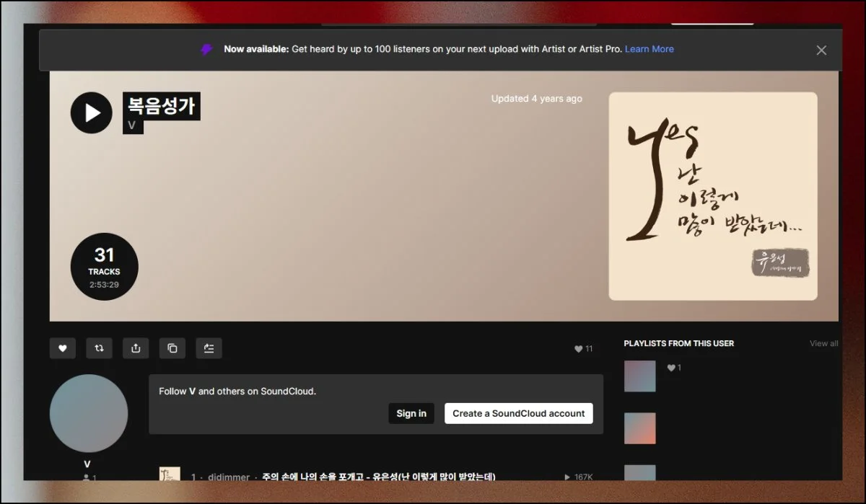This screenshot has height=504, width=866.
Task: View all playlists from this user
Action: (x=823, y=344)
